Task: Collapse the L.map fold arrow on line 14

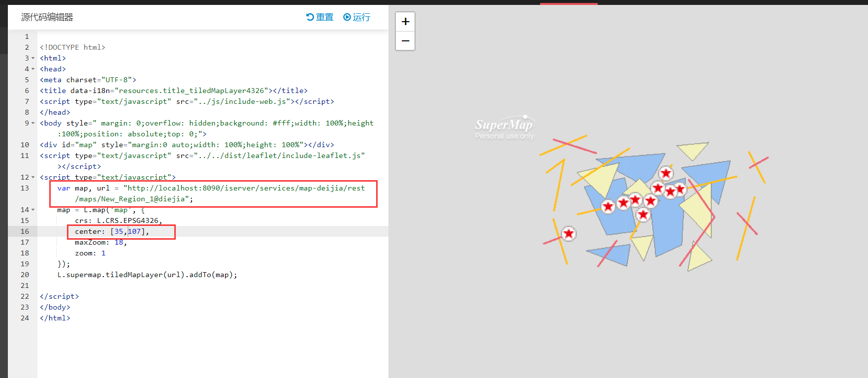Action: pos(33,210)
